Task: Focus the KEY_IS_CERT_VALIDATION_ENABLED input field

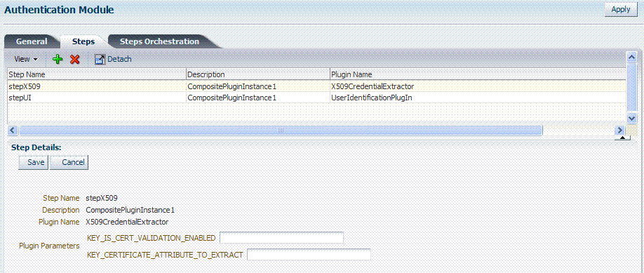Action: tap(282, 238)
